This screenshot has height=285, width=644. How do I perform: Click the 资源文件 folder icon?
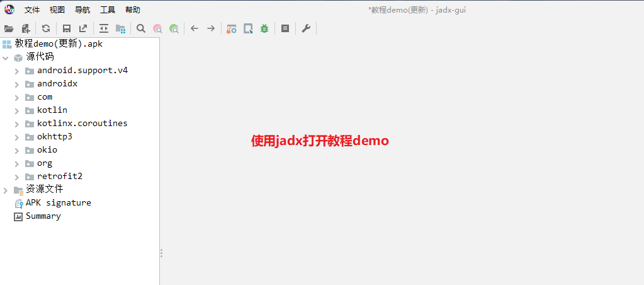tap(18, 190)
